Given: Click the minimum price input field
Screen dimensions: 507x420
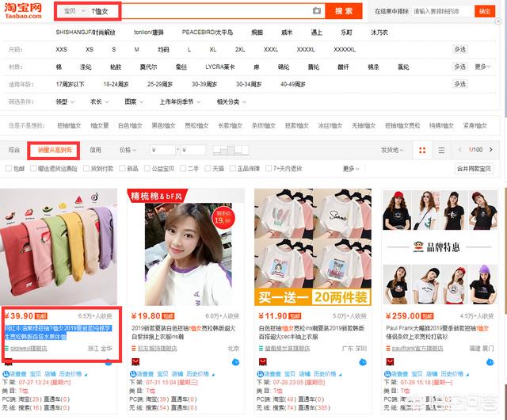Looking at the screenshot, I should coord(163,150).
